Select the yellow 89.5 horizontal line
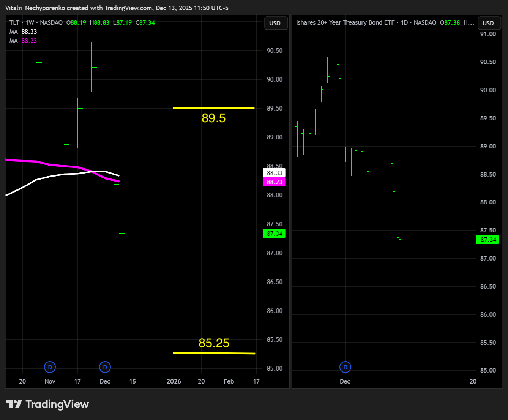Viewport: 508px width, 420px height. 213,108
